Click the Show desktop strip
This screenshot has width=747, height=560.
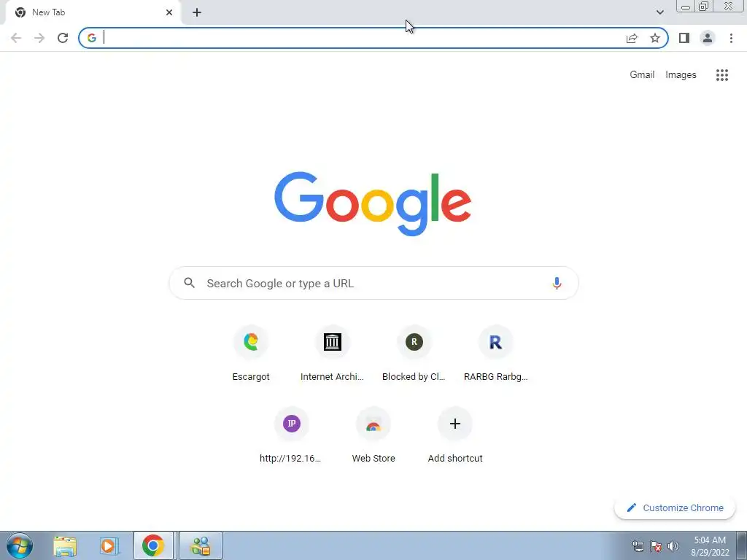[742, 545]
